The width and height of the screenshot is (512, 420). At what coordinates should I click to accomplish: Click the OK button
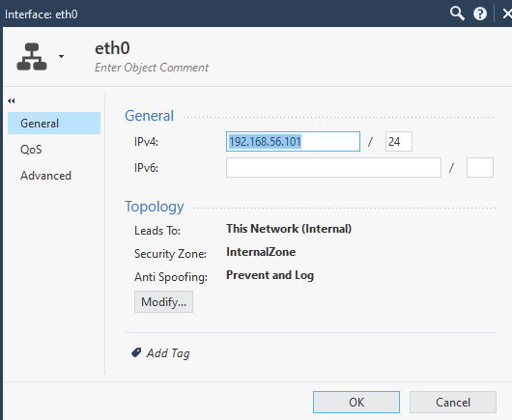pyautogui.click(x=356, y=402)
